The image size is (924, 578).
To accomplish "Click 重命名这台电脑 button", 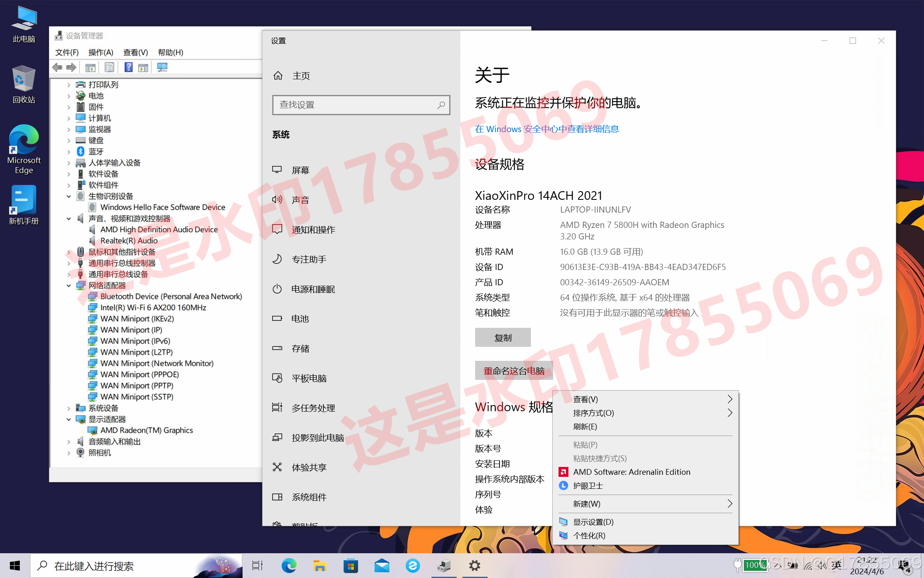I will point(514,371).
